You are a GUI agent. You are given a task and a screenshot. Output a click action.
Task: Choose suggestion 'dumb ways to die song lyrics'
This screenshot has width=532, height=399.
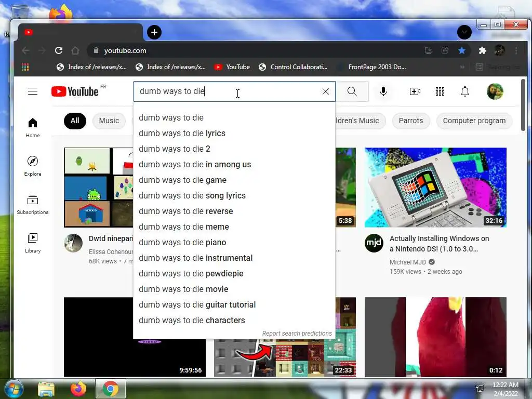point(234,196)
